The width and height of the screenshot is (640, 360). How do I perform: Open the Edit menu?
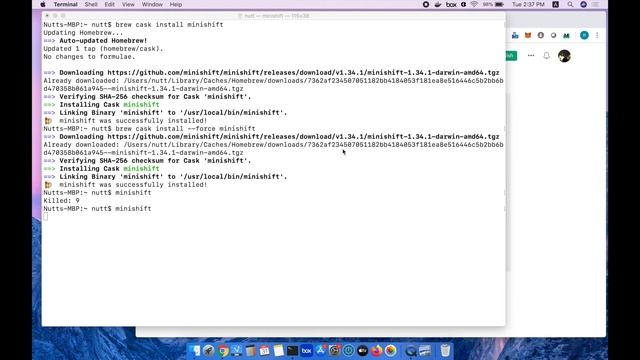point(109,4)
